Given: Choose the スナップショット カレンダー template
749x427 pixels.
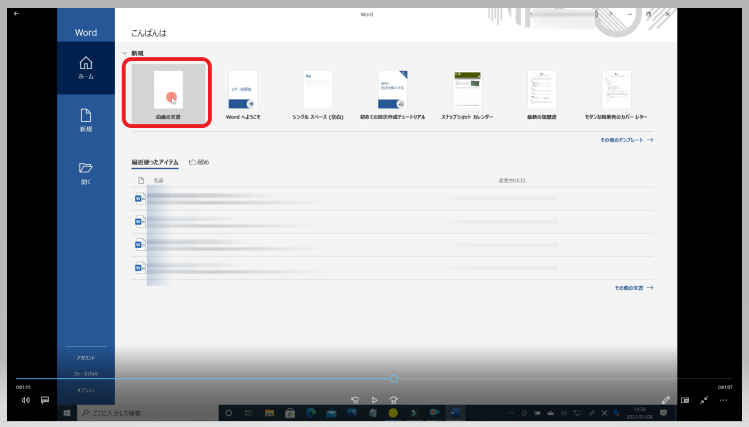Looking at the screenshot, I should pos(467,95).
